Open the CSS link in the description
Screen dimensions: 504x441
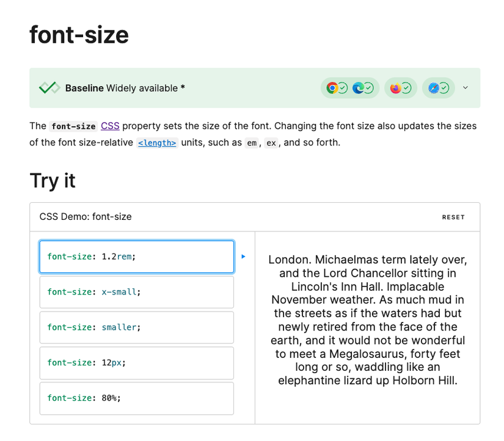tap(110, 126)
